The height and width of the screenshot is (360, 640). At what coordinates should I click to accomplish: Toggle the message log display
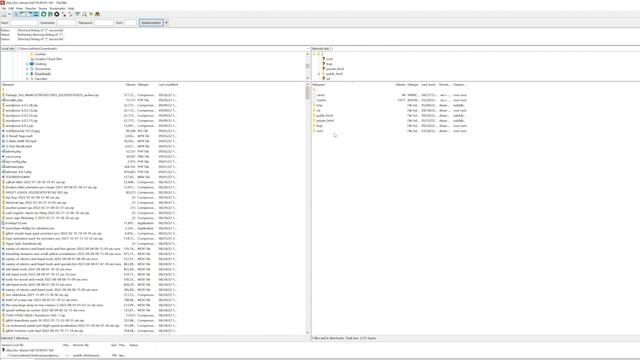point(16,14)
